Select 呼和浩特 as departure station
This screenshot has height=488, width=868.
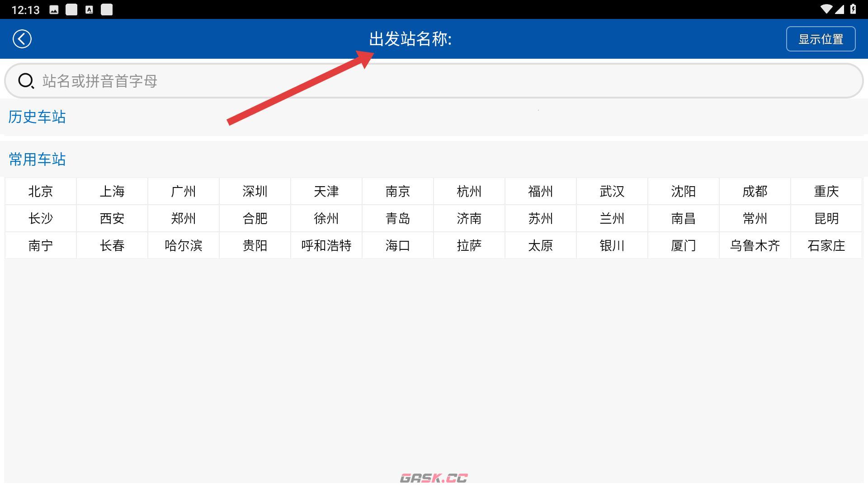tap(326, 245)
